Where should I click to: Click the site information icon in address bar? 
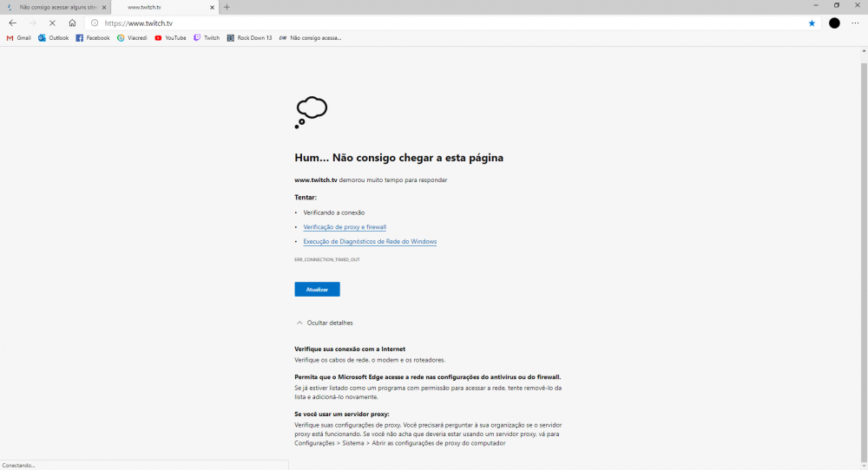tap(95, 23)
